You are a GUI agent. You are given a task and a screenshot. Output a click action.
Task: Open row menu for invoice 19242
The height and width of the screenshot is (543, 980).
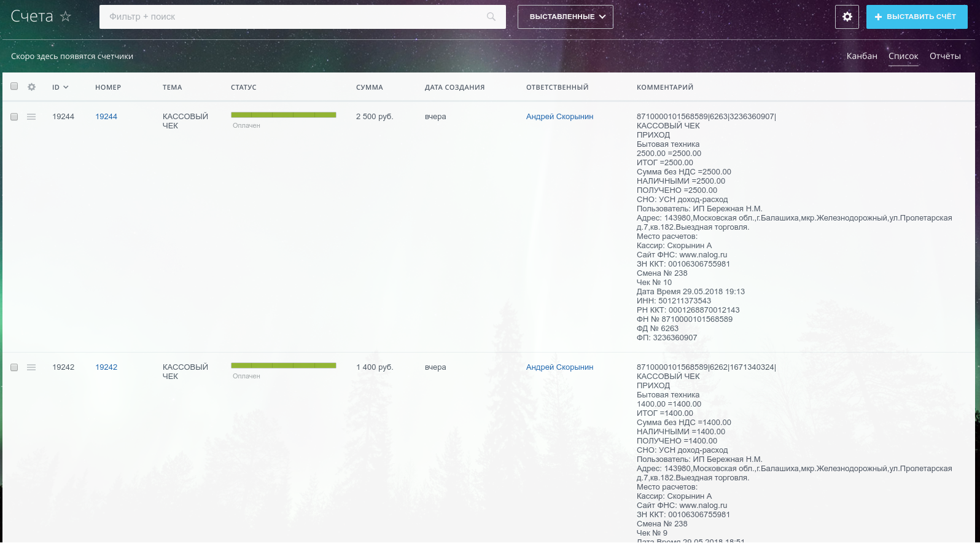coord(31,367)
